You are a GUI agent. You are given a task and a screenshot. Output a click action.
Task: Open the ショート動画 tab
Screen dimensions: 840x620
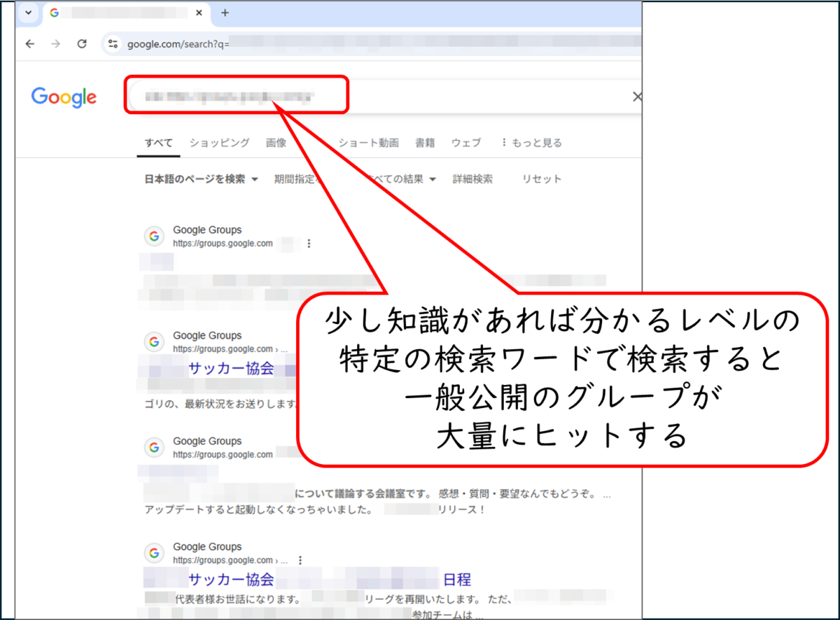(369, 143)
